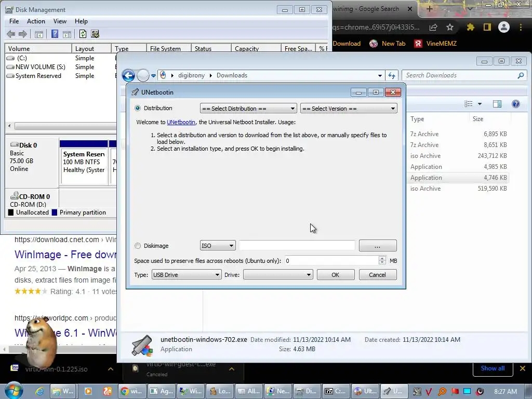The image size is (532, 399).
Task: Open the Drive selection dropdown
Action: coord(278,275)
